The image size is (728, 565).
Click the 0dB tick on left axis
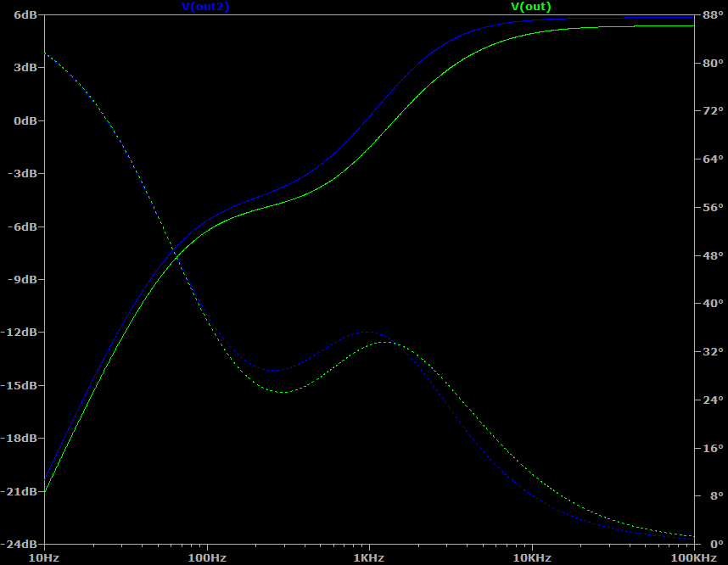tap(25, 121)
